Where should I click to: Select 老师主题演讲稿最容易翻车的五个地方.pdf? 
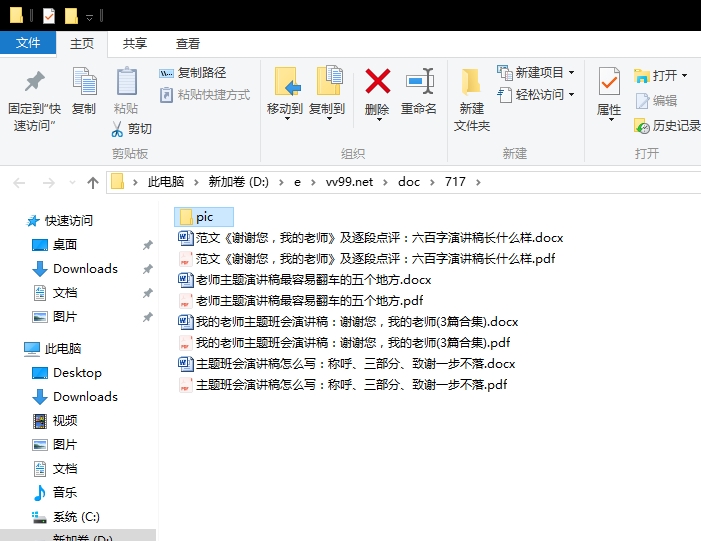tap(301, 300)
